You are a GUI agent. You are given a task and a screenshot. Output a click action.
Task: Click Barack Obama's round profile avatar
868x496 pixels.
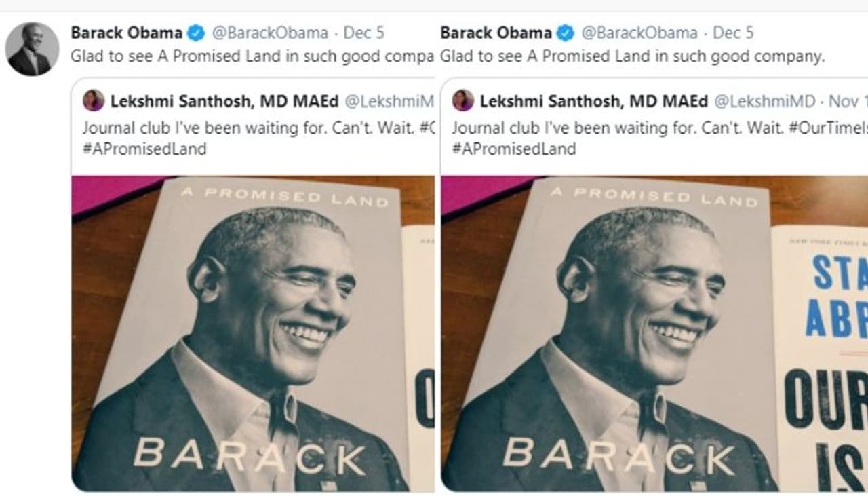(32, 49)
